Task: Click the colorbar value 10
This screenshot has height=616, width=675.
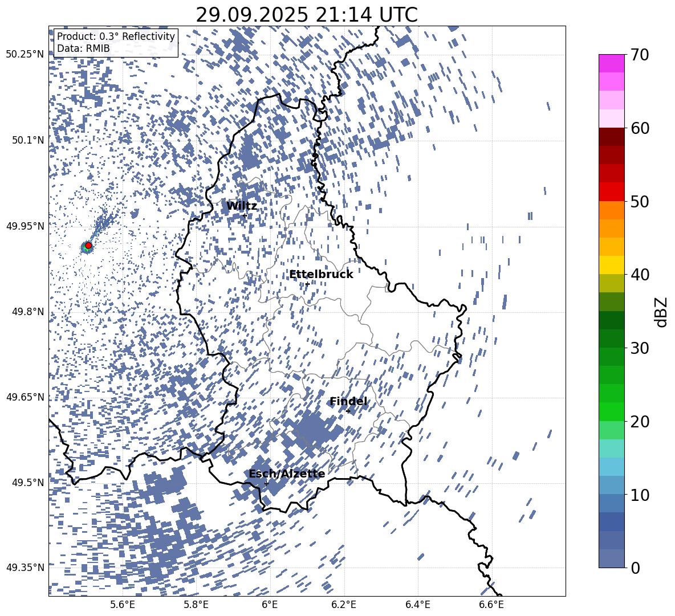Action: click(x=640, y=495)
